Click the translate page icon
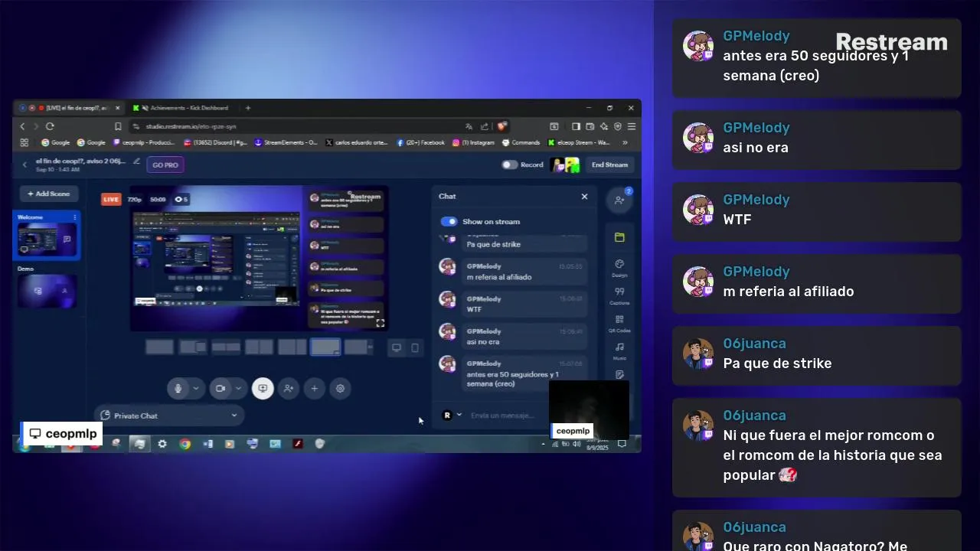The height and width of the screenshot is (551, 980). click(x=469, y=126)
